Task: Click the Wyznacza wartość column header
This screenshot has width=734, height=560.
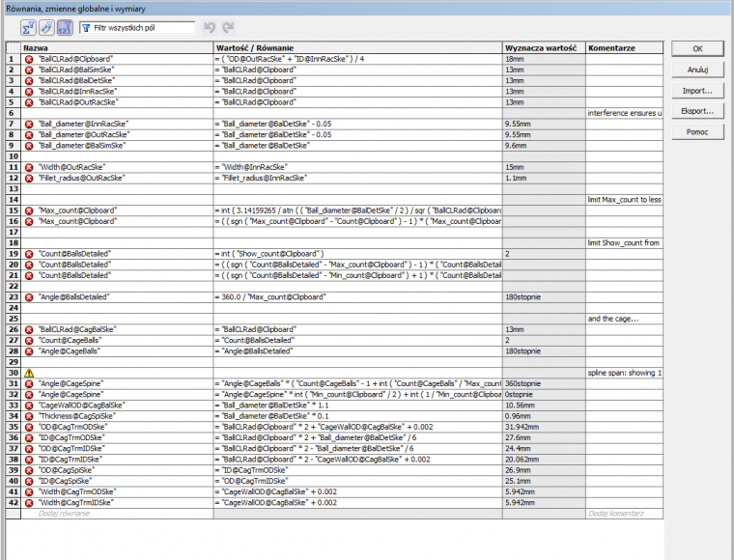Action: coord(544,47)
